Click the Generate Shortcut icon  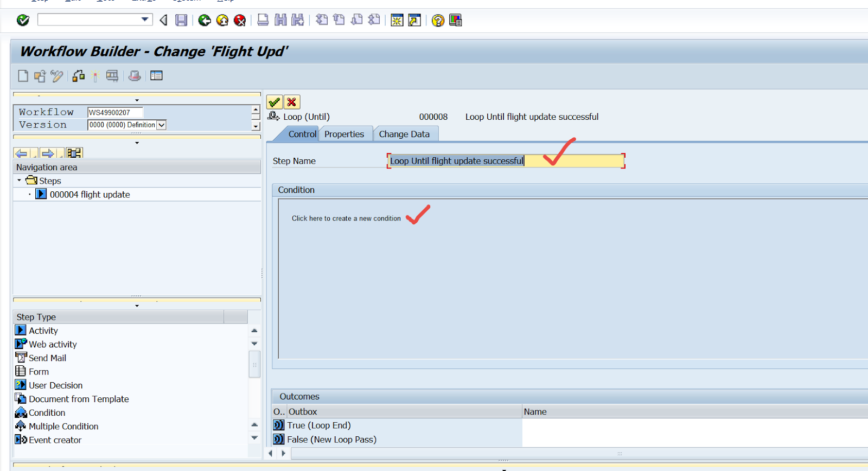(414, 21)
